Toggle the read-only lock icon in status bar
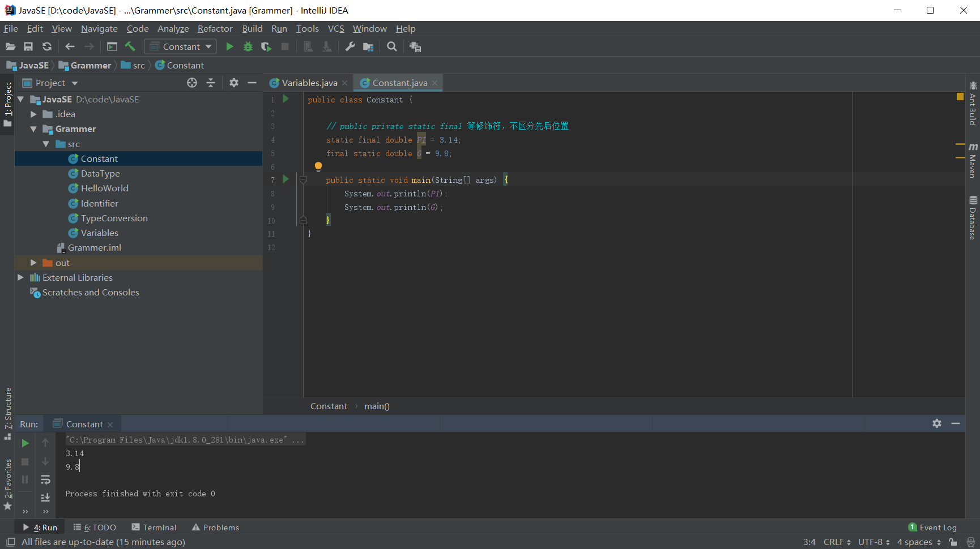Screen dimensions: 980x549 pos(953,542)
